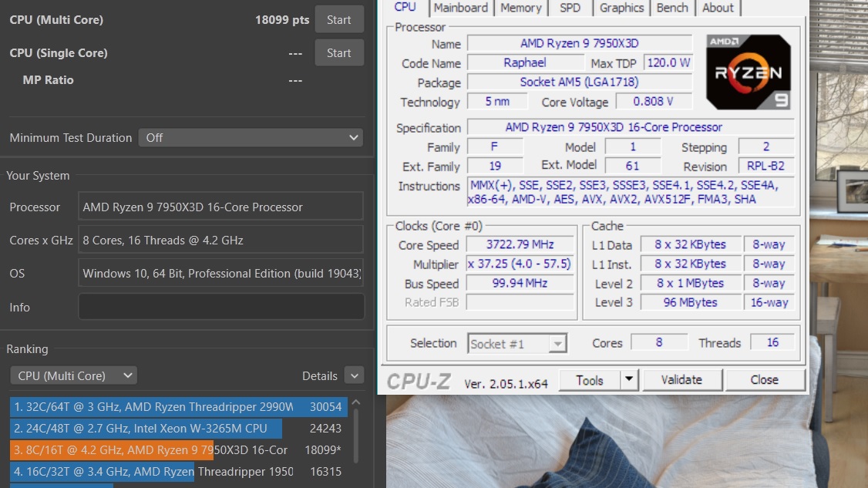Switch to Mainboard tab in CPU-Z

click(460, 8)
